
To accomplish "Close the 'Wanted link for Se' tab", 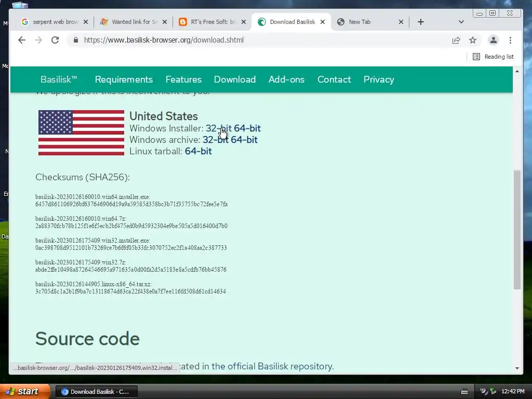I will coord(165,22).
